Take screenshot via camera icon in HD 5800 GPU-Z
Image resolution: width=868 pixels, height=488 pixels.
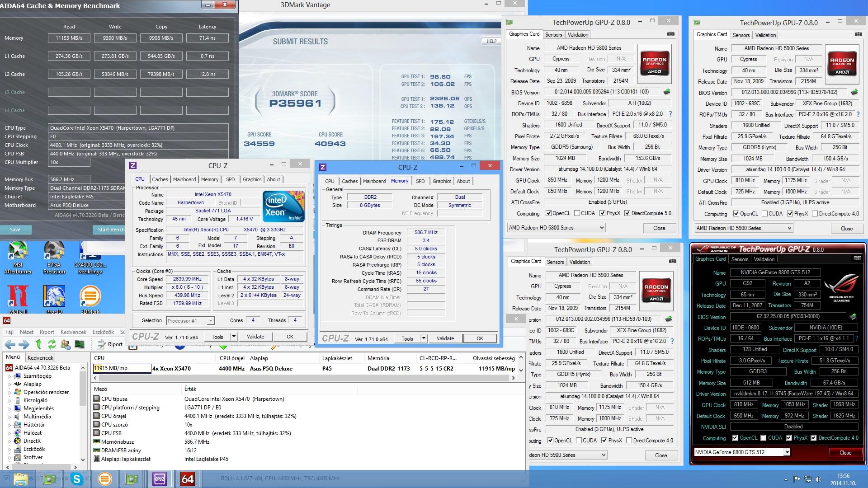(x=671, y=34)
